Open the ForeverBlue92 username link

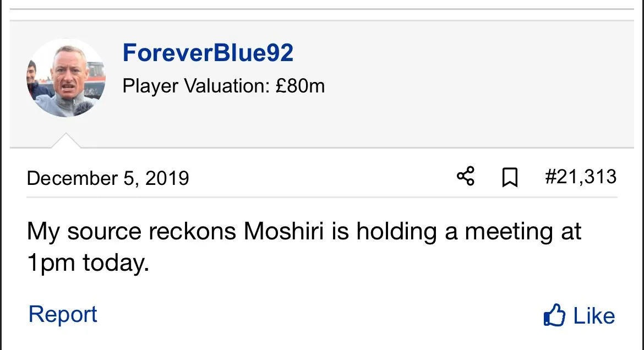pyautogui.click(x=208, y=53)
